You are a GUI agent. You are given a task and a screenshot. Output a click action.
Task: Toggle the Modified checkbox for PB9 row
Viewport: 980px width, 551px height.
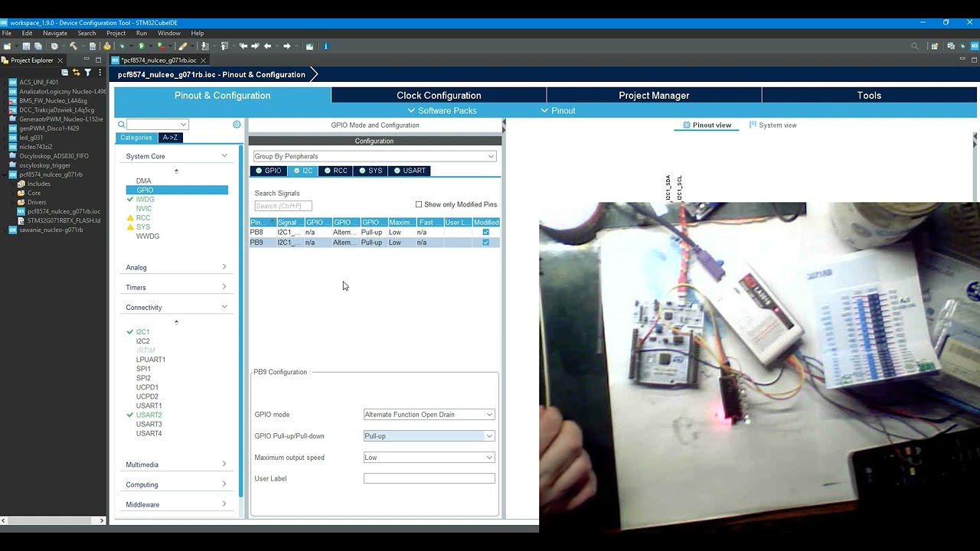click(x=485, y=243)
